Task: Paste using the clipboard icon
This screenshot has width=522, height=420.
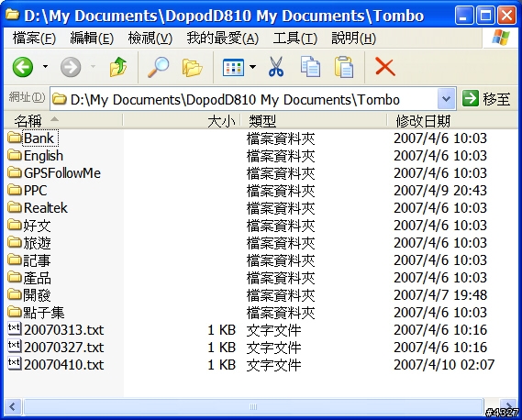Action: tap(344, 67)
